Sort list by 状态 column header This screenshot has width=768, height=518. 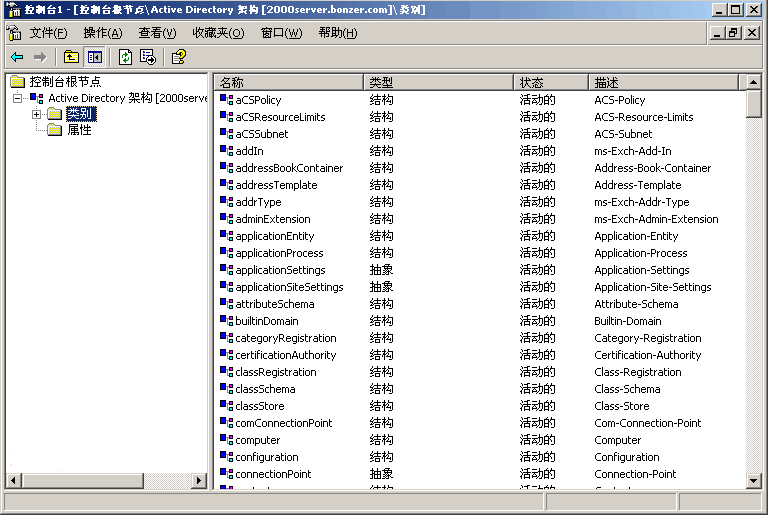[552, 82]
